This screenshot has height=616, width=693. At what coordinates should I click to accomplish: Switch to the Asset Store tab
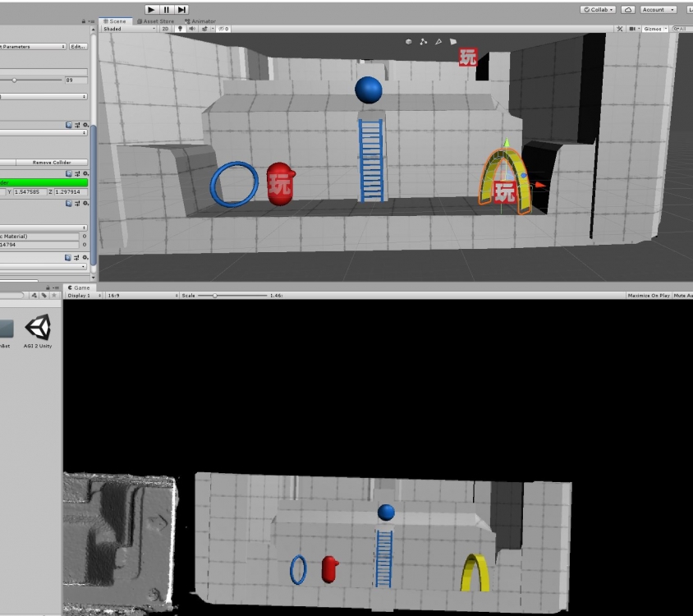(x=158, y=21)
